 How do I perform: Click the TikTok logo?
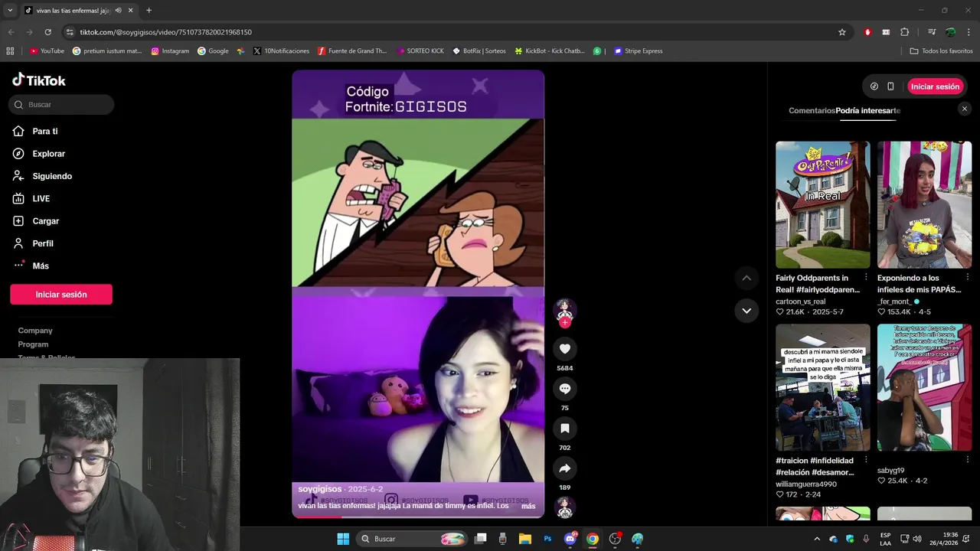[x=39, y=80]
